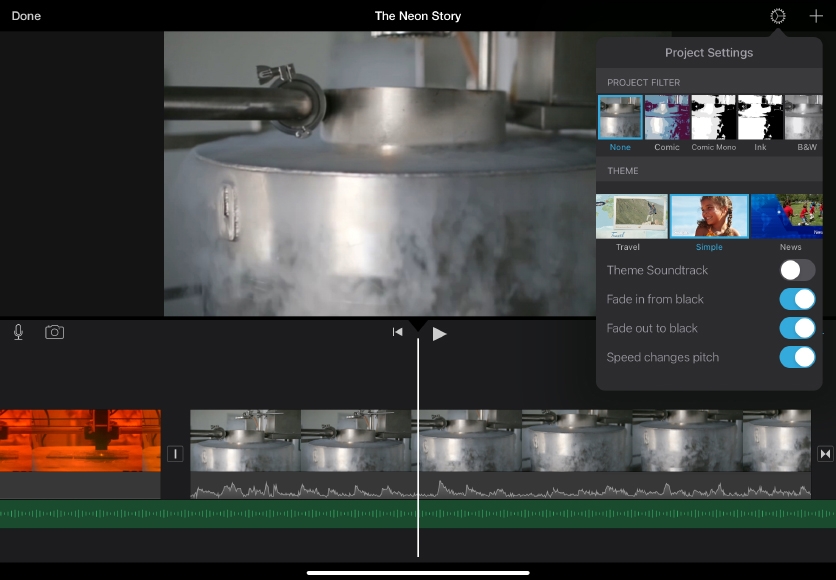Toggle Speed changes pitch off
This screenshot has height=580, width=836.
(x=797, y=357)
